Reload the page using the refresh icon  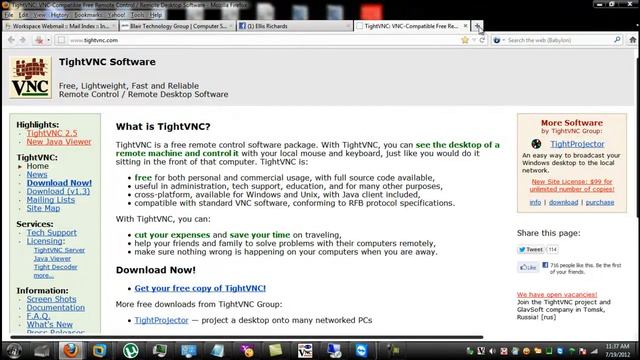(482, 40)
